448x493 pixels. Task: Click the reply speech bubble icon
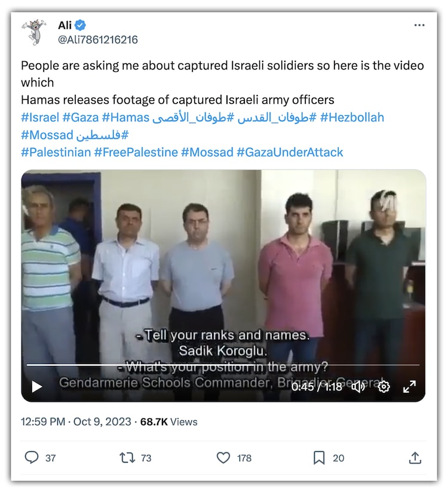pos(32,457)
